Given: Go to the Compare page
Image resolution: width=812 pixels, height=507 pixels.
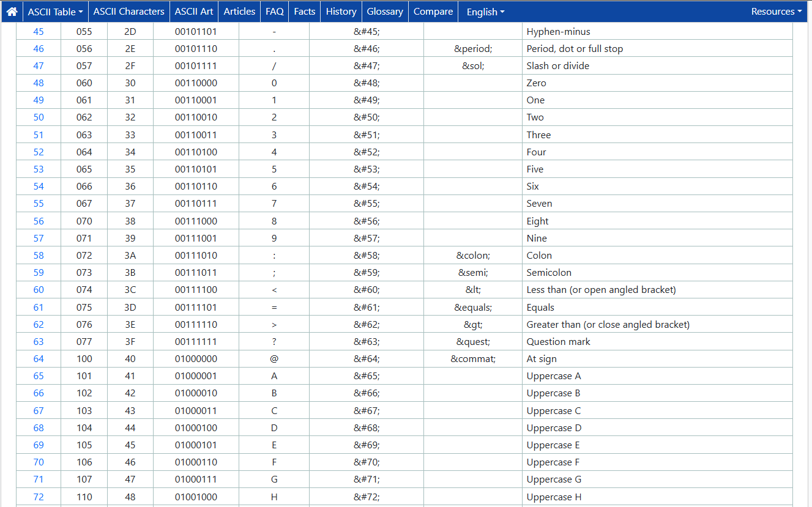Looking at the screenshot, I should pos(433,11).
